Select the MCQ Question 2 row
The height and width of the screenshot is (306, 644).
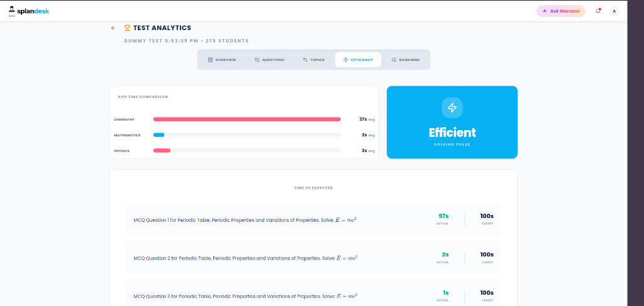(x=313, y=258)
